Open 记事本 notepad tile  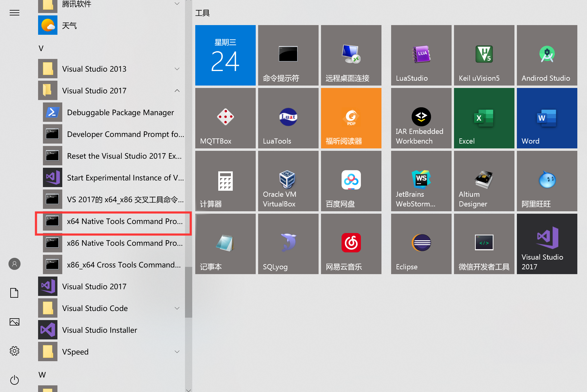pyautogui.click(x=225, y=244)
